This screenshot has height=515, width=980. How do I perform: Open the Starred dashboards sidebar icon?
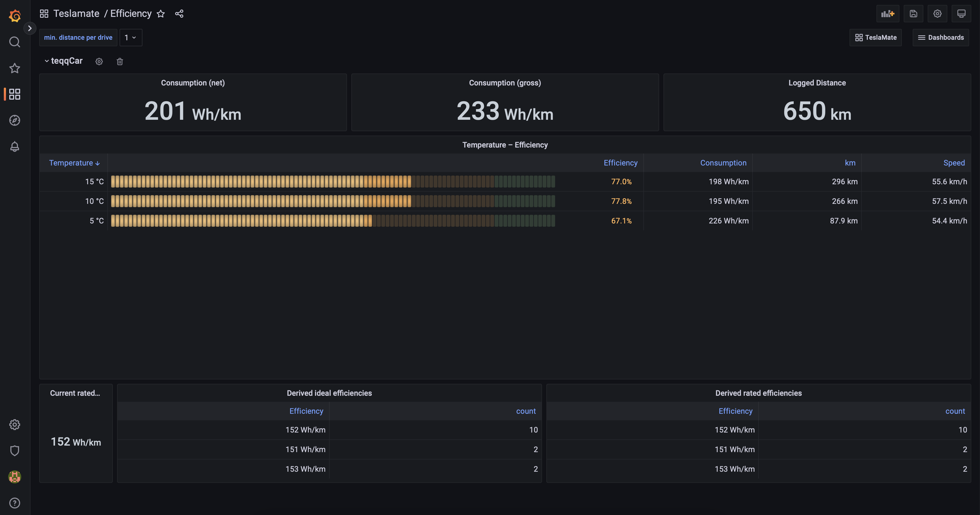coord(14,68)
